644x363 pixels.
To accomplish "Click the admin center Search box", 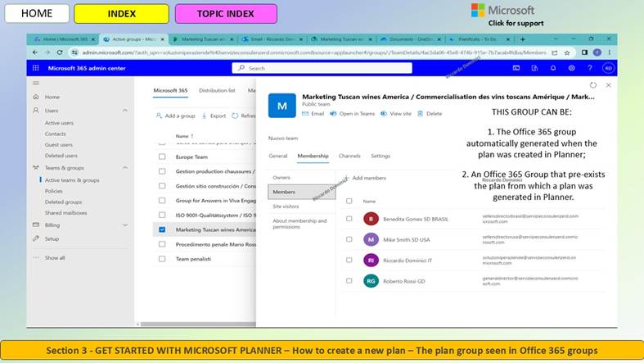I will pos(322,68).
